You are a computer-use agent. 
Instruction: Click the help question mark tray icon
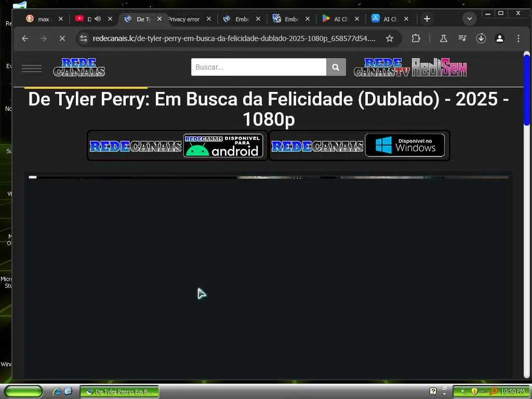433,392
